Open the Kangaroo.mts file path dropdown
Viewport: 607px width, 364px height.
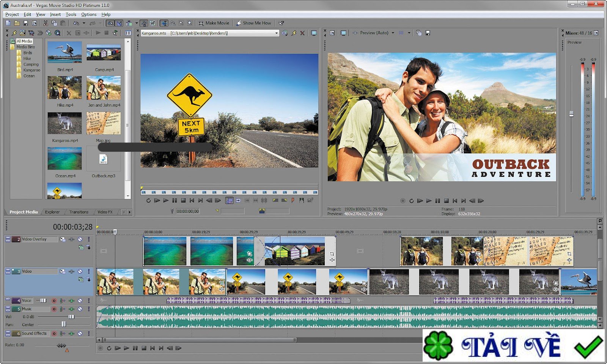277,33
